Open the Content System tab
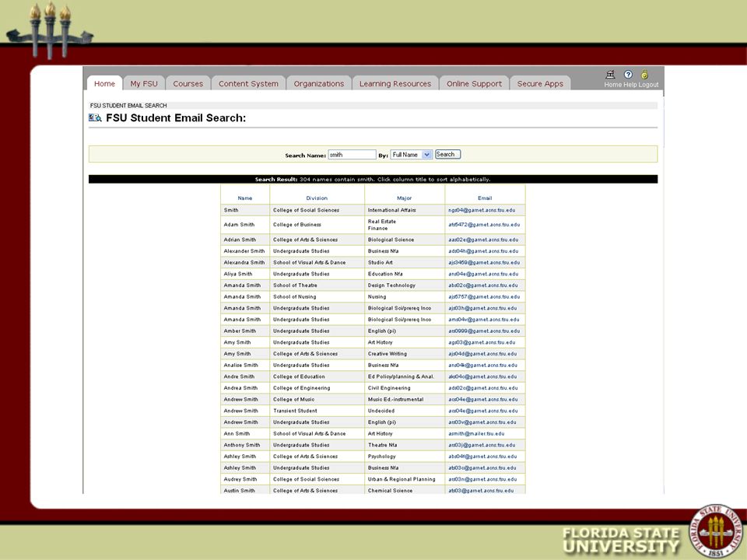This screenshot has width=747, height=560. tap(248, 83)
